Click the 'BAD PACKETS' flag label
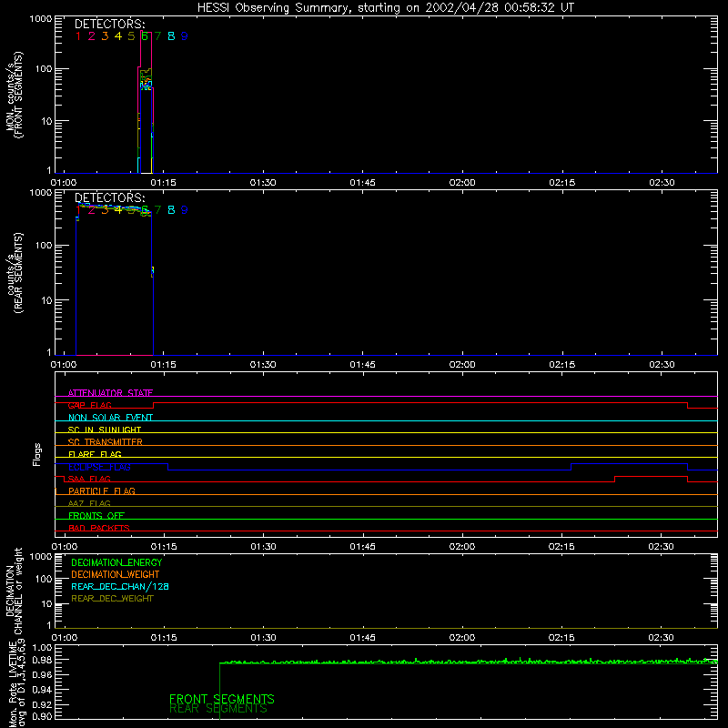The width and height of the screenshot is (728, 728). (x=99, y=528)
